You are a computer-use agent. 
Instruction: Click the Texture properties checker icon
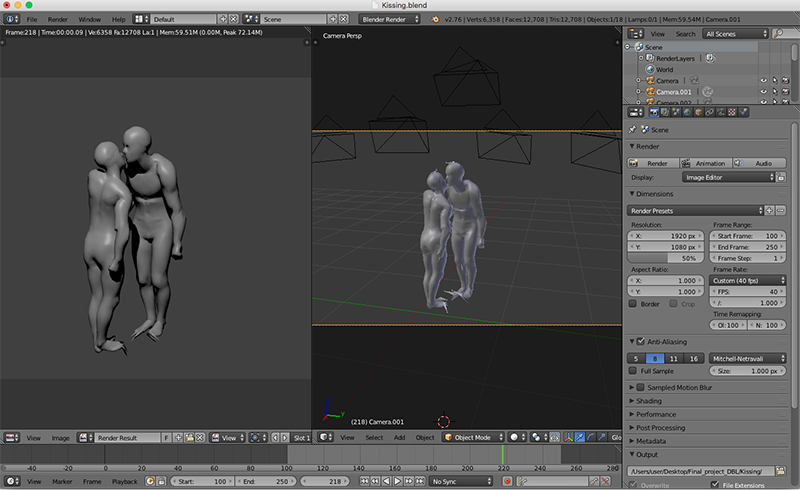(x=733, y=112)
